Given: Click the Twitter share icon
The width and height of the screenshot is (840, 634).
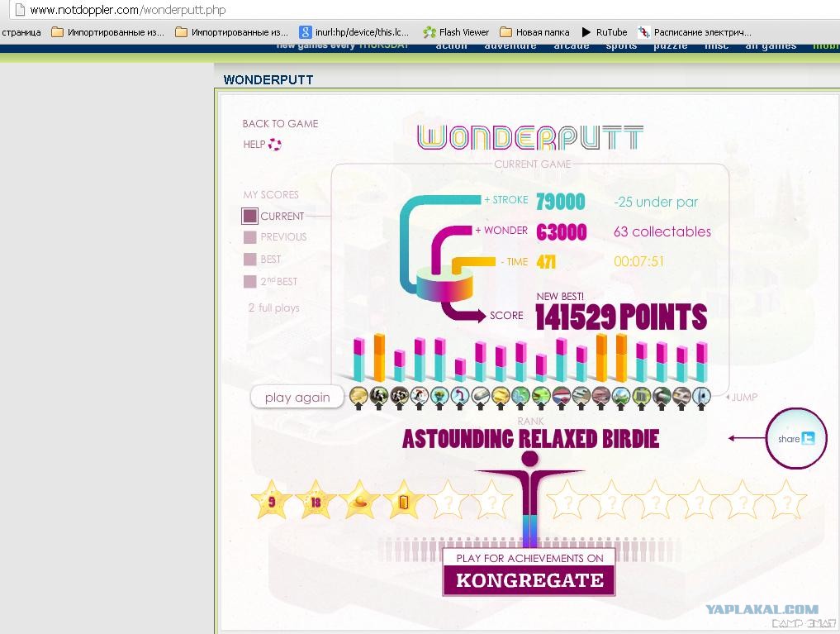Looking at the screenshot, I should (808, 438).
